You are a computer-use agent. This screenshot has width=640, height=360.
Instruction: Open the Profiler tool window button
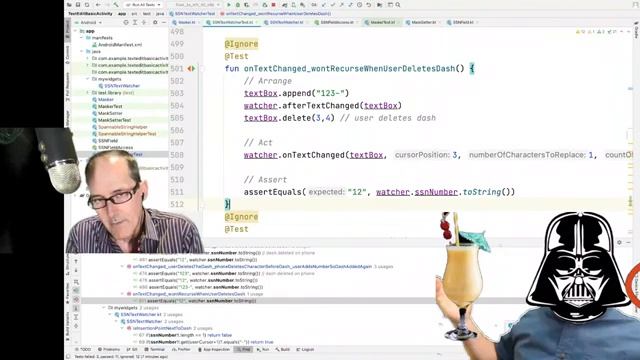(182, 349)
